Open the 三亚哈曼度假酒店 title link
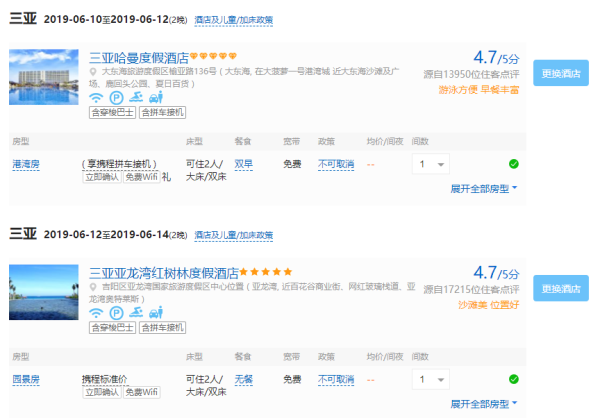600x418 pixels. coord(139,58)
